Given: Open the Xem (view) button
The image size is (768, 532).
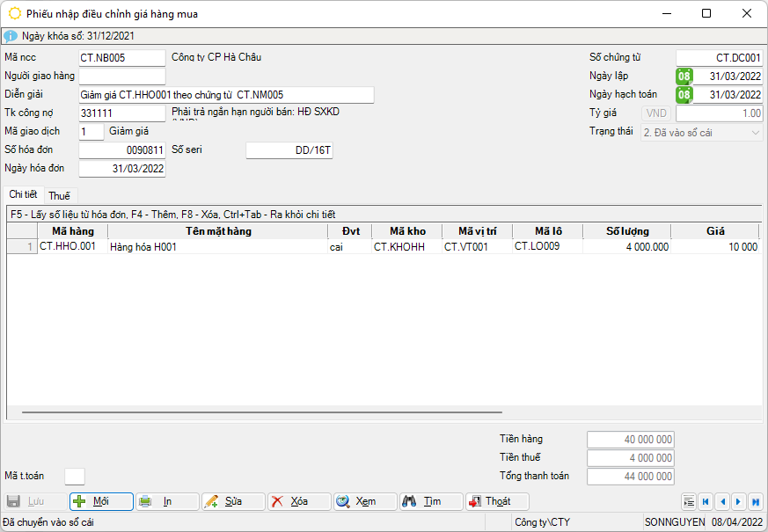Looking at the screenshot, I should [x=365, y=501].
